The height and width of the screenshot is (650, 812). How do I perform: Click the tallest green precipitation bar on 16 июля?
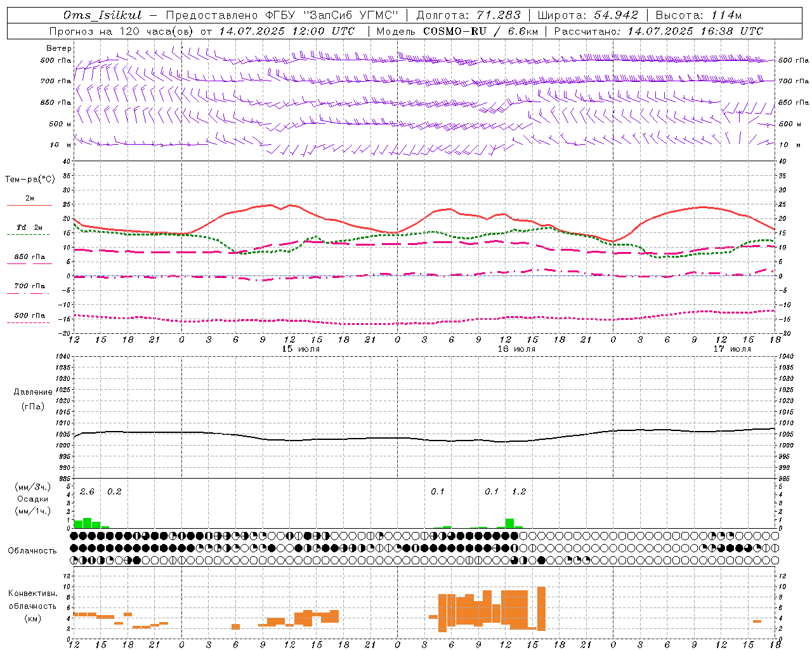coord(509,523)
